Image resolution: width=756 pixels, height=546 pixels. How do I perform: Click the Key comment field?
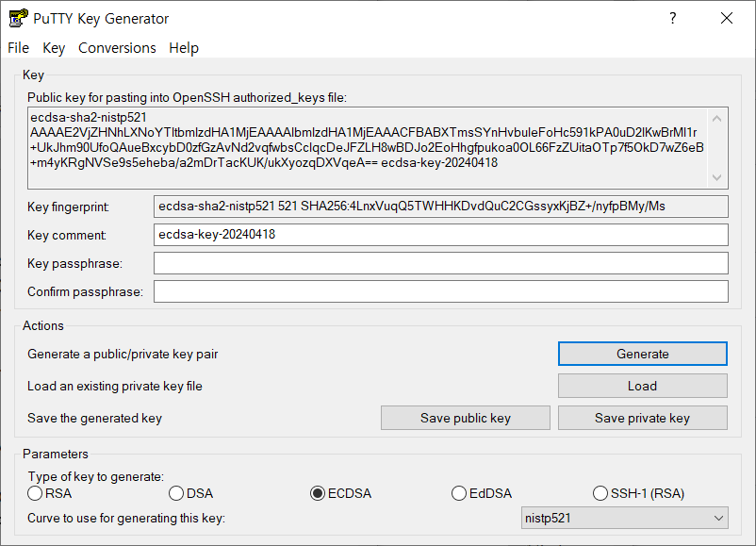click(440, 235)
